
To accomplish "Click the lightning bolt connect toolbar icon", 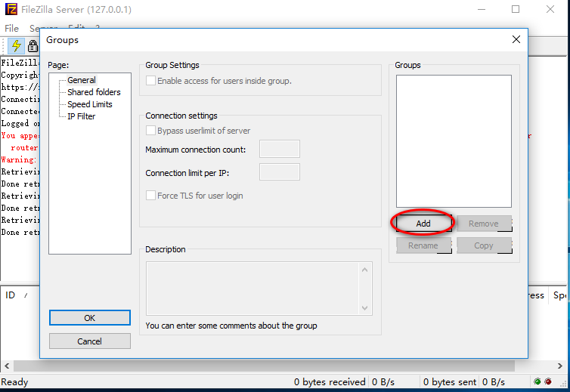I will tap(17, 46).
